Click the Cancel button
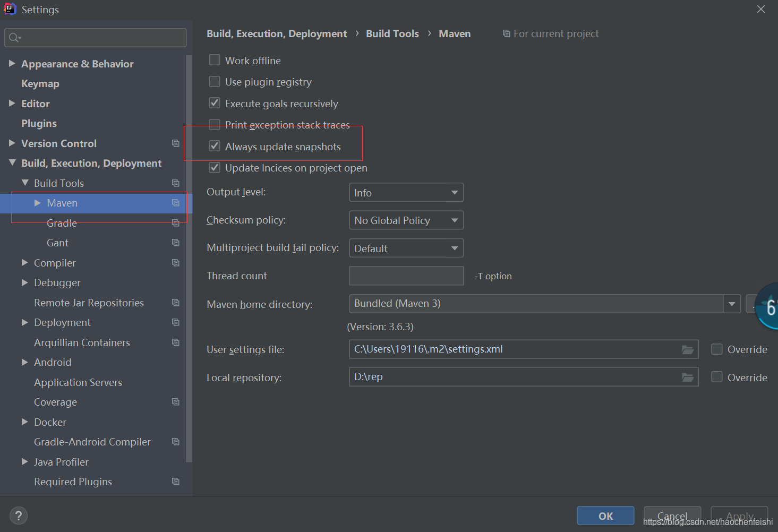 click(x=672, y=516)
